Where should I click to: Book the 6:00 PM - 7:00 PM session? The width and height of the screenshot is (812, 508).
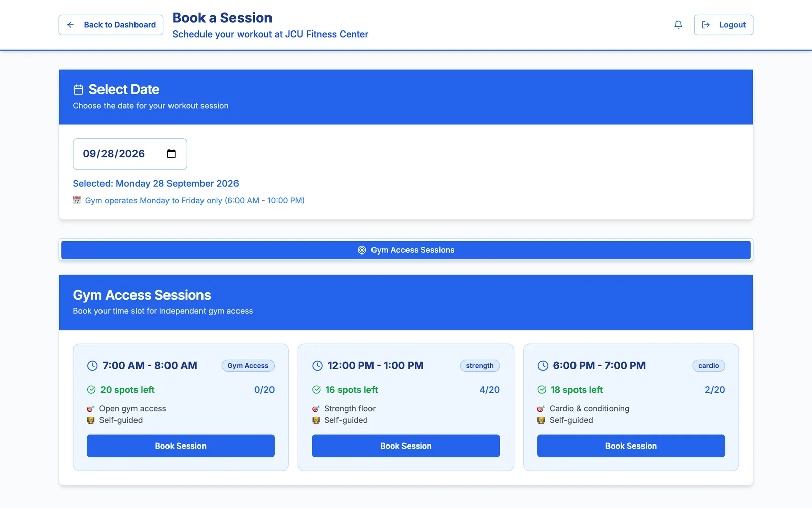(631, 446)
